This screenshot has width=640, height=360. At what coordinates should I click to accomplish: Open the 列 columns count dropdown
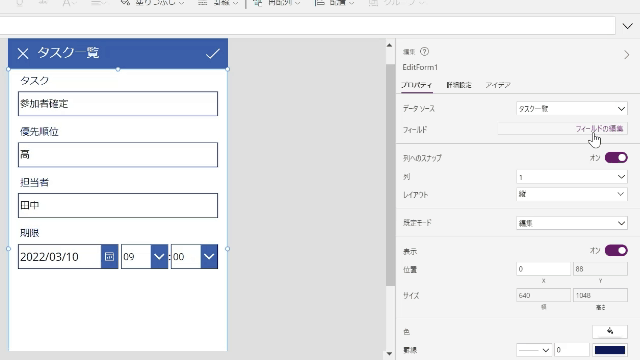[571, 177]
